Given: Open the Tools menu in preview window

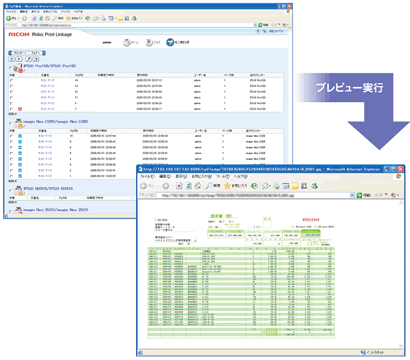Looking at the screenshot, I should pyautogui.click(x=223, y=177).
